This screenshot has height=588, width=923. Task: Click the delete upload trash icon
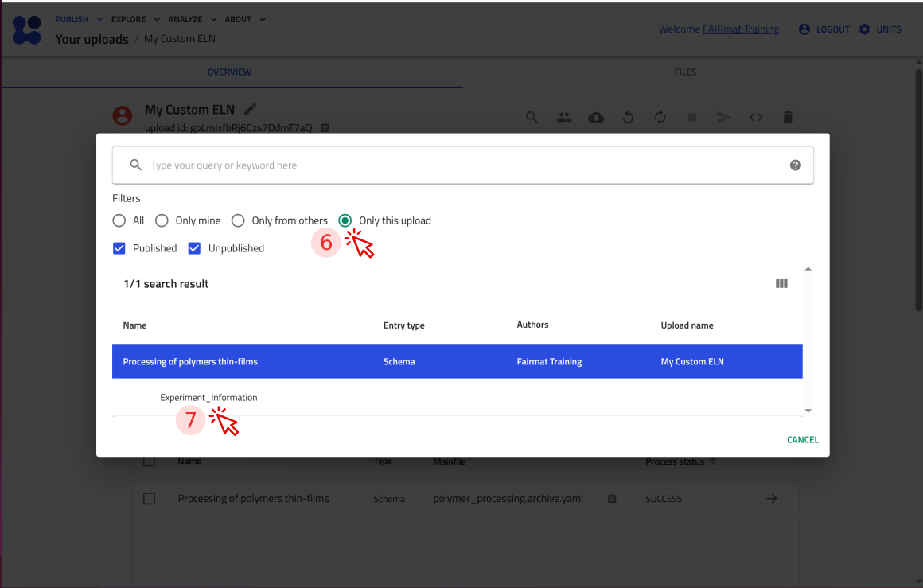click(788, 117)
